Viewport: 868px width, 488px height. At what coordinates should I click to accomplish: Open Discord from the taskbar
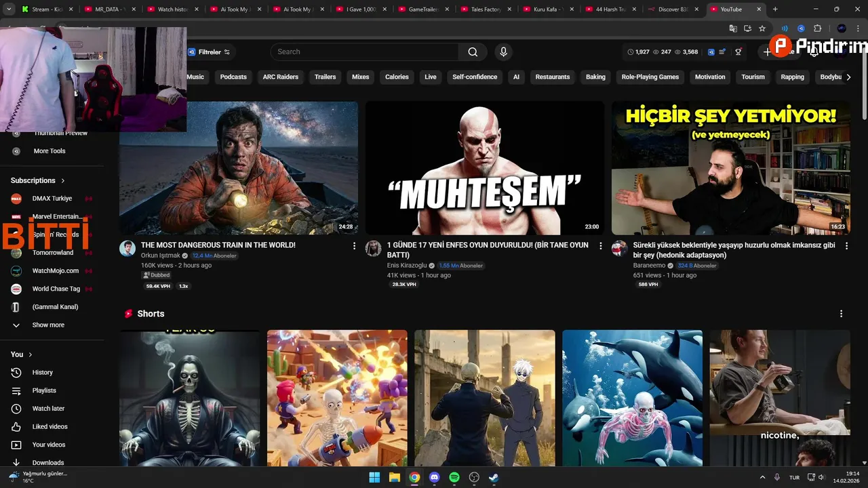click(435, 478)
